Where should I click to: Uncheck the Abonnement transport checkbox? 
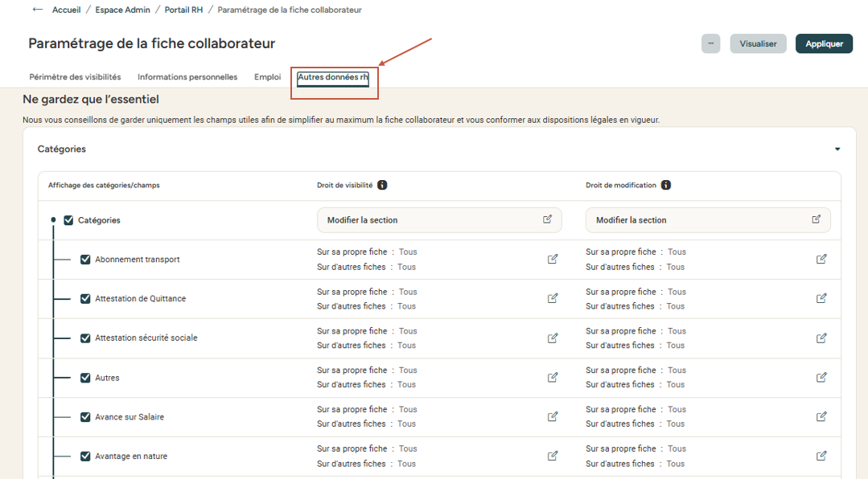click(x=85, y=260)
